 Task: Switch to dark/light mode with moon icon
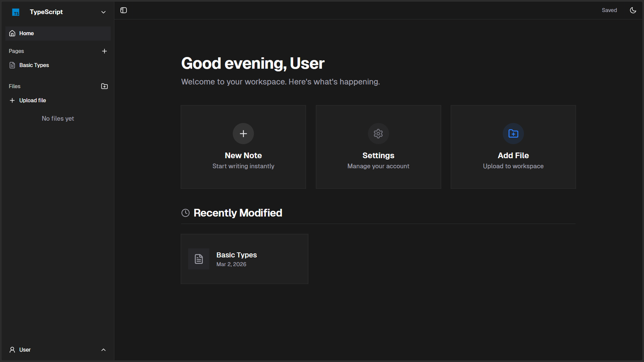point(633,10)
